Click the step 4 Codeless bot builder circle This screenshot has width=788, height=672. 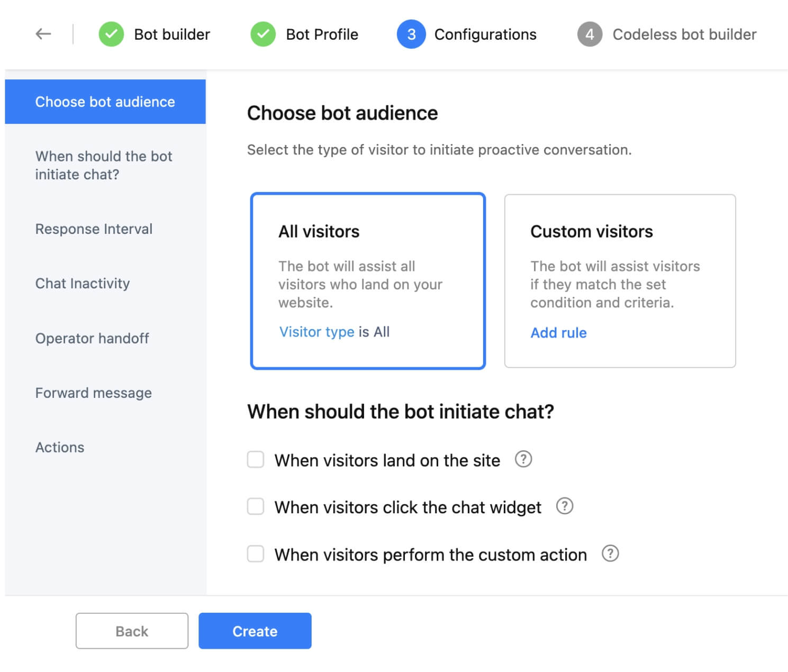[590, 34]
